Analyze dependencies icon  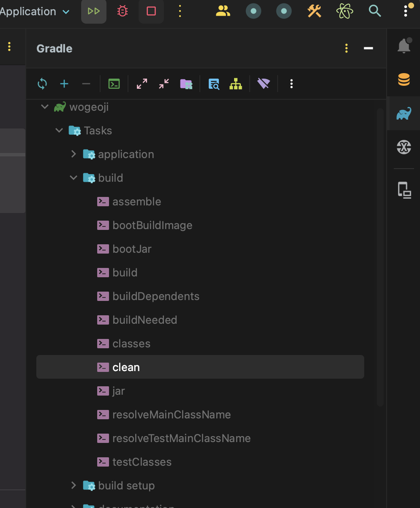[214, 84]
